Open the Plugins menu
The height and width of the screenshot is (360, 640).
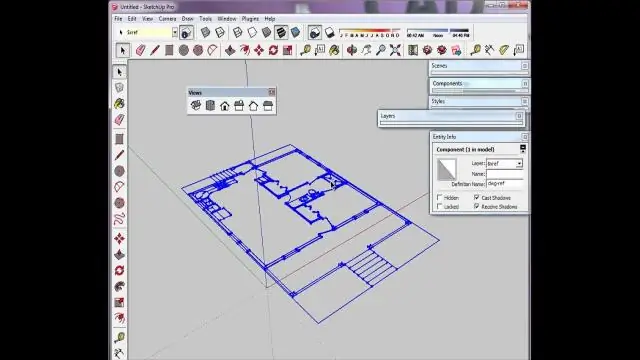(250, 19)
